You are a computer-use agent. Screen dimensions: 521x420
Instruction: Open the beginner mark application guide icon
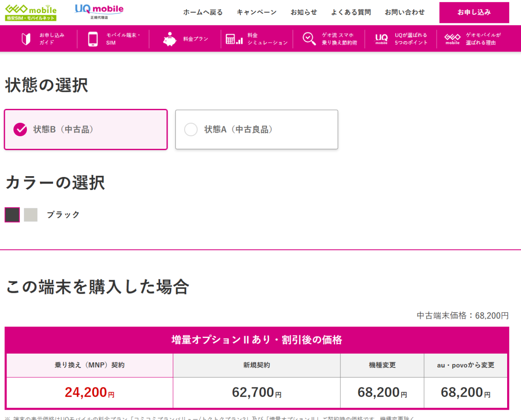(26, 39)
